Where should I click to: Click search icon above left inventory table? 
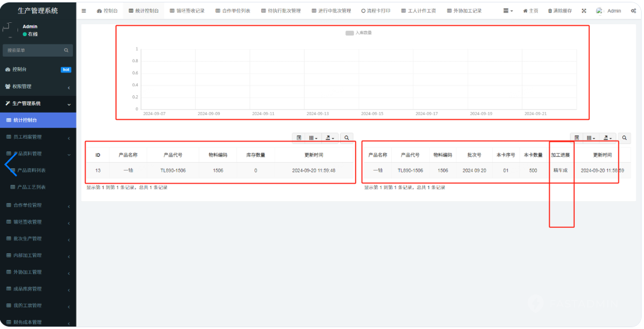(x=347, y=138)
